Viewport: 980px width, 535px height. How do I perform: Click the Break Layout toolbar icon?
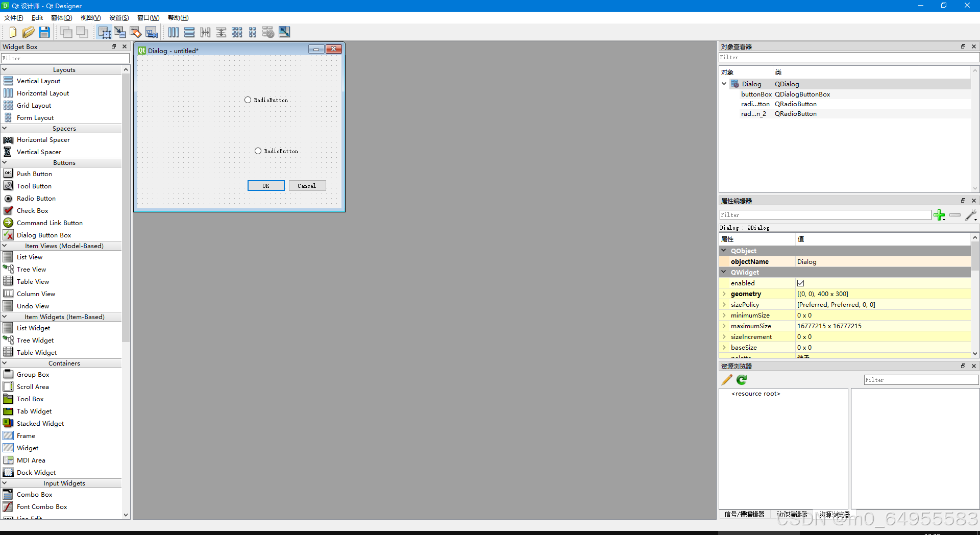(268, 32)
